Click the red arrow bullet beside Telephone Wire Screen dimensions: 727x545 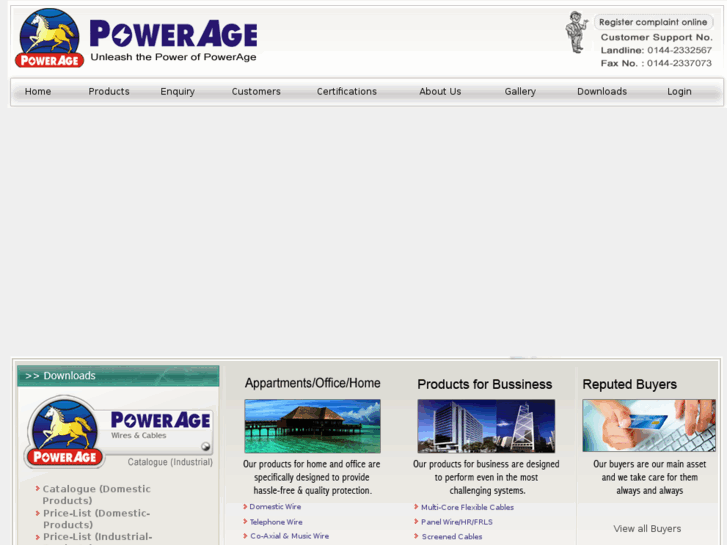[245, 522]
